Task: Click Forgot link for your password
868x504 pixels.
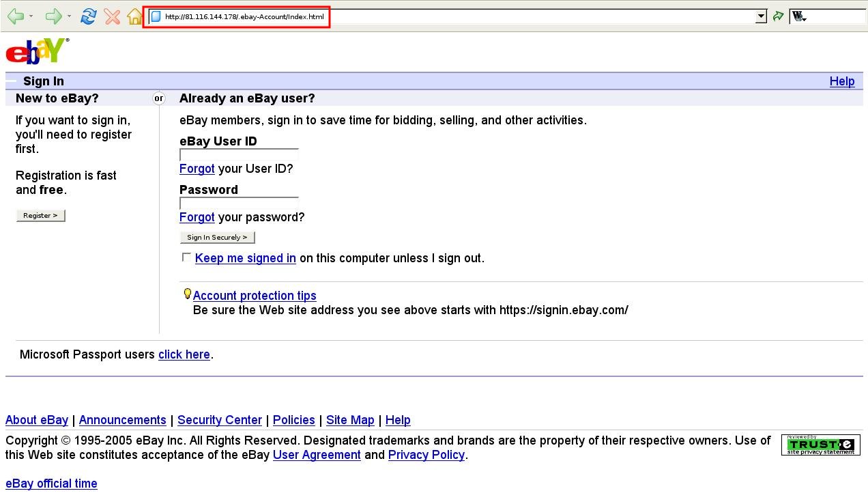Action: click(x=197, y=217)
